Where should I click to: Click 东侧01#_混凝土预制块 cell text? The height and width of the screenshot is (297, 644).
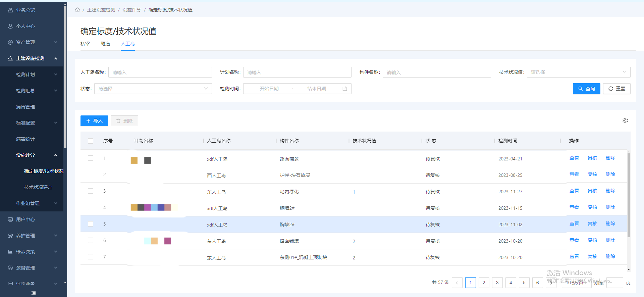pyautogui.click(x=304, y=257)
